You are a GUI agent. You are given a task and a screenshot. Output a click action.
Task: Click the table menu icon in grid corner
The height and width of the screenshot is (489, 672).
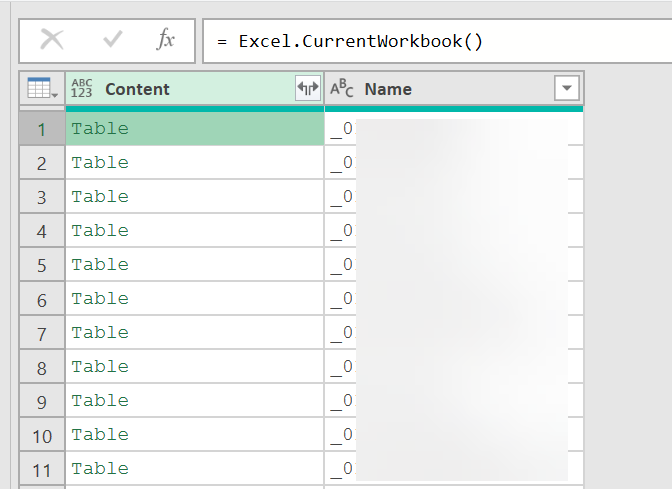click(41, 89)
